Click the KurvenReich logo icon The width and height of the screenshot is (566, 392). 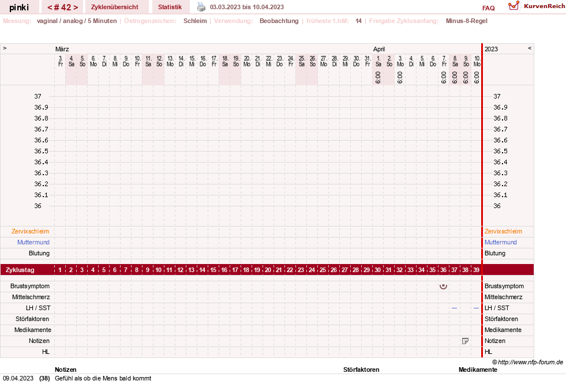(x=513, y=6)
